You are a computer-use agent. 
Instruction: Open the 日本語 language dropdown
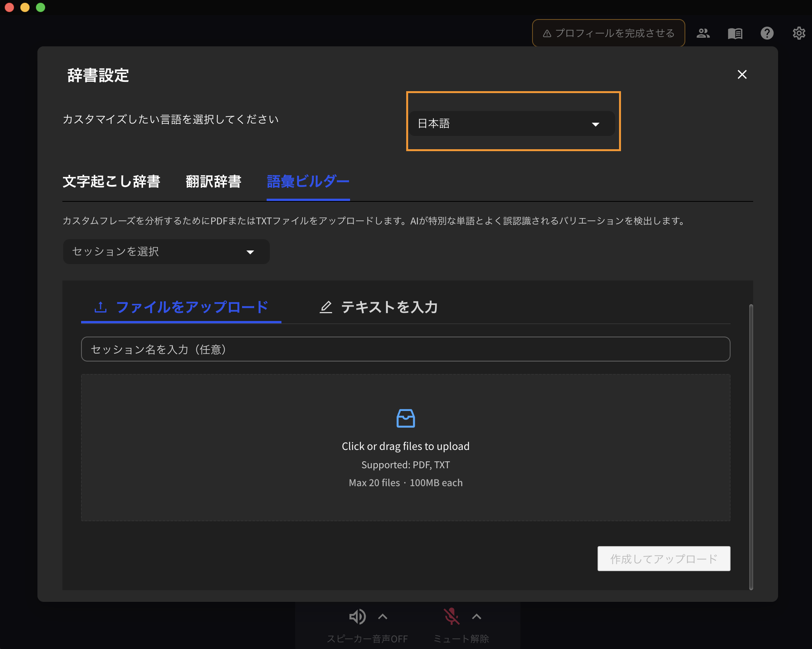[x=512, y=123]
